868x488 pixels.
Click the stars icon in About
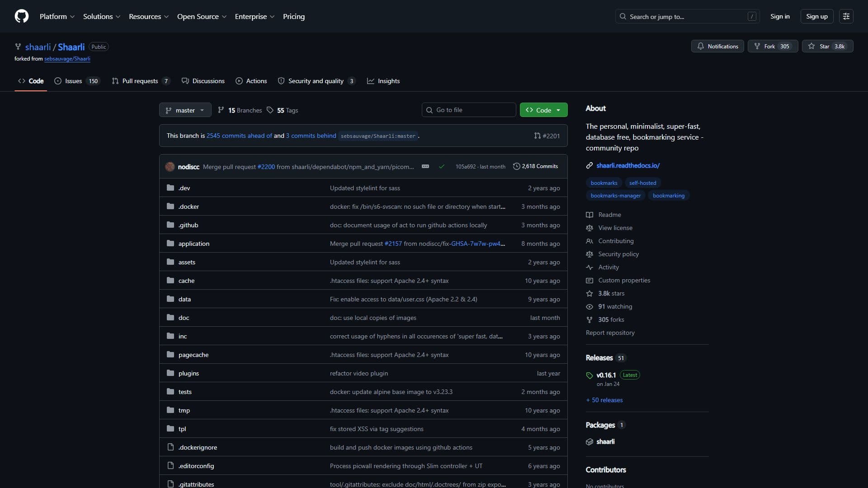pyautogui.click(x=590, y=293)
